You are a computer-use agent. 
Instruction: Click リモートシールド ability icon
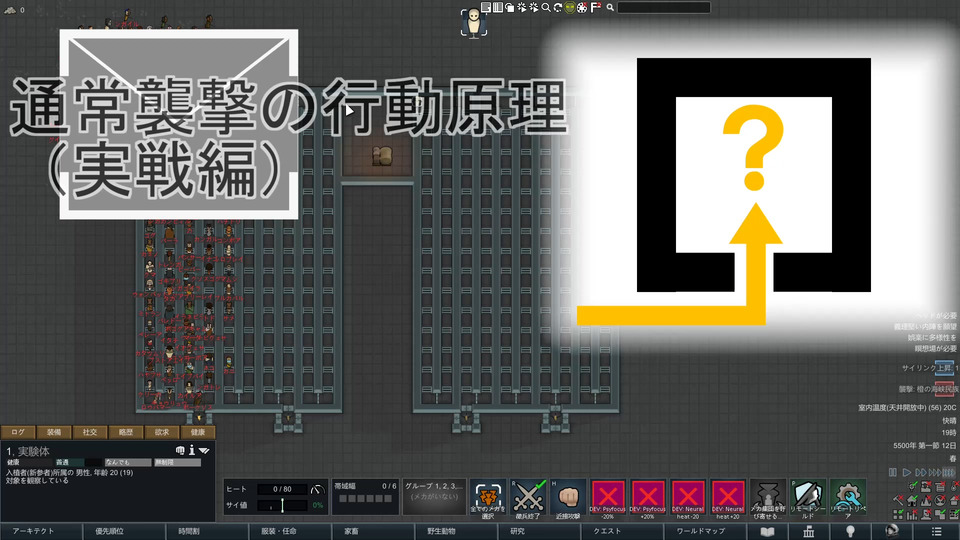point(808,498)
